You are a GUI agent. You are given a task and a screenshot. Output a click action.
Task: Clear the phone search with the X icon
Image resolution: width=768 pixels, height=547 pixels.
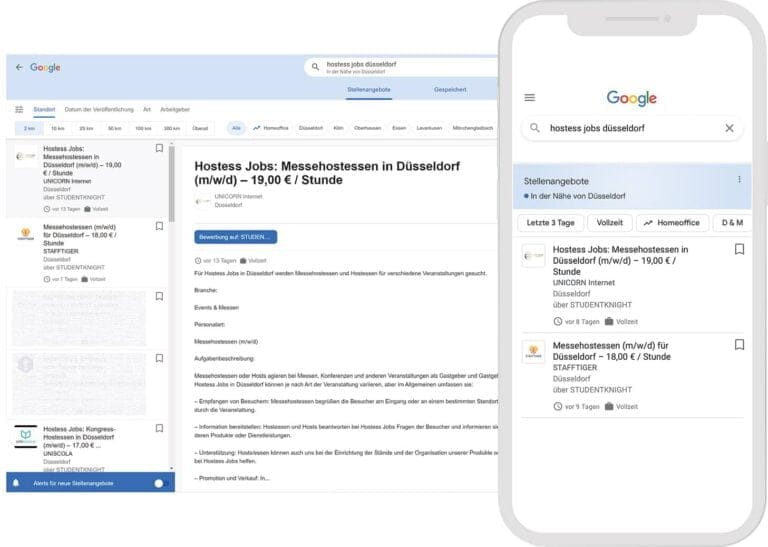point(729,128)
